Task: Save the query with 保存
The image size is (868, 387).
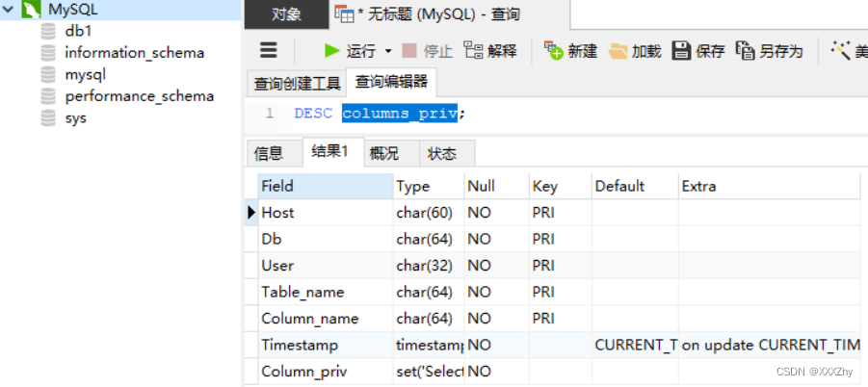Action: pyautogui.click(x=698, y=51)
